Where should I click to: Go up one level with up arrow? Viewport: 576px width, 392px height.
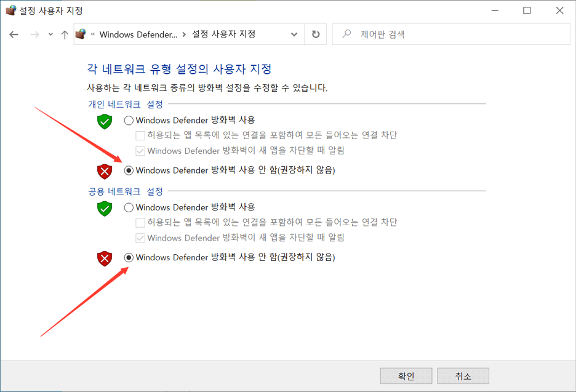tap(65, 34)
